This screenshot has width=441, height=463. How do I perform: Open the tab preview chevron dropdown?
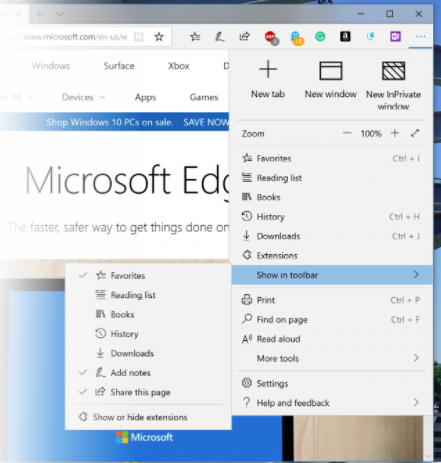tap(59, 14)
